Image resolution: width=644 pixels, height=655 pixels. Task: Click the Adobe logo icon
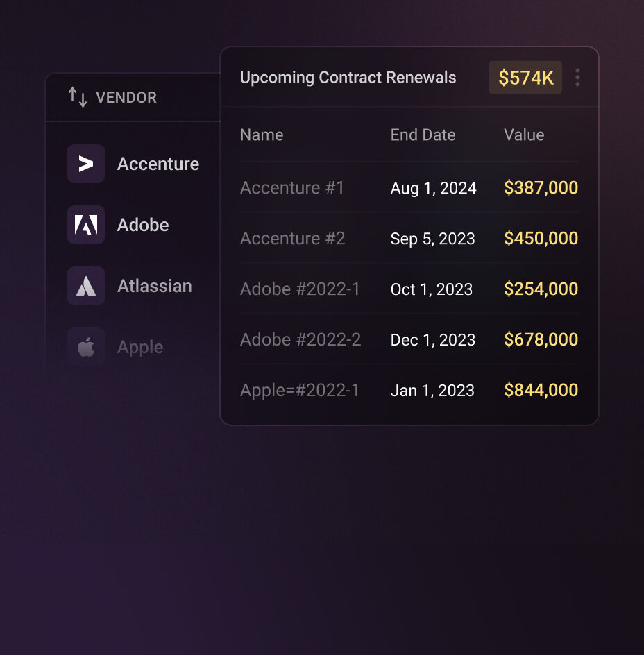pyautogui.click(x=86, y=225)
